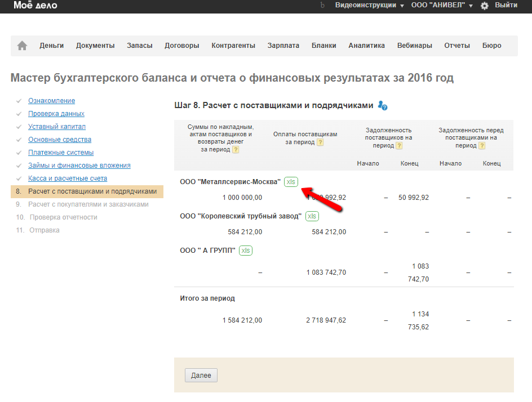Open Бланки menu

tap(323, 46)
